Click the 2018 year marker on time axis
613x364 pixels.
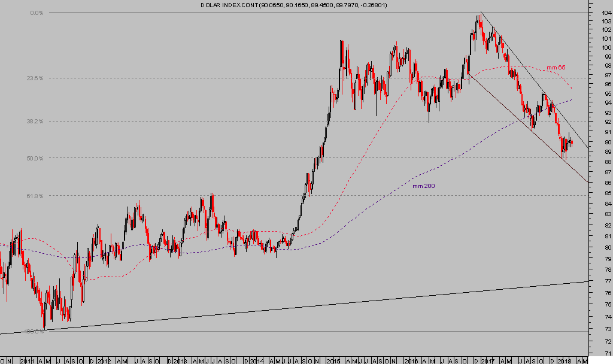564,361
